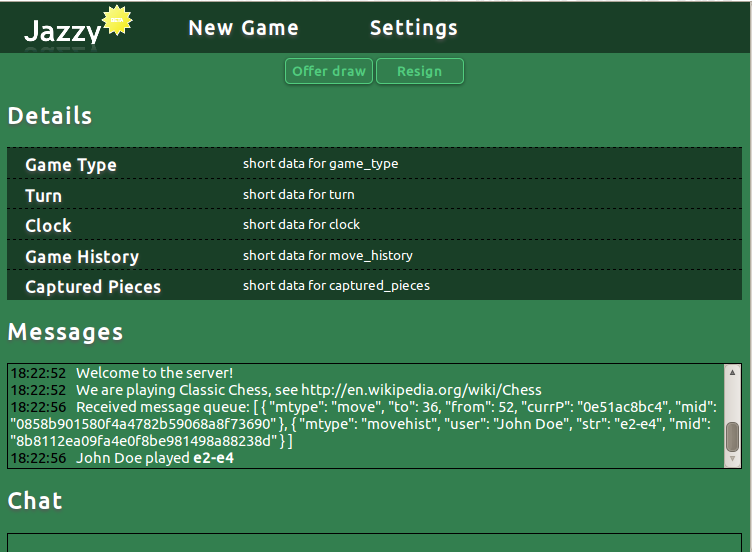Open the Wikipedia Chess URL in messages
Image resolution: width=752 pixels, height=552 pixels.
pos(421,390)
